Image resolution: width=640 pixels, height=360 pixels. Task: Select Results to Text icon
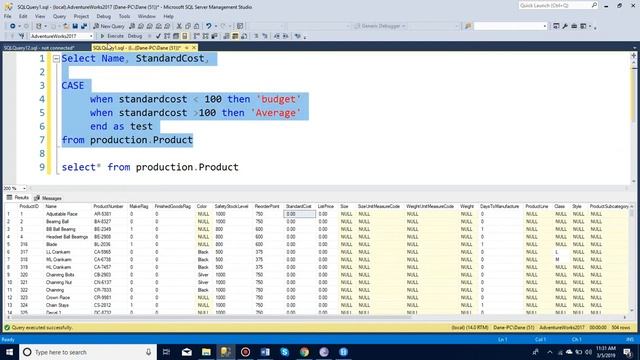226,36
